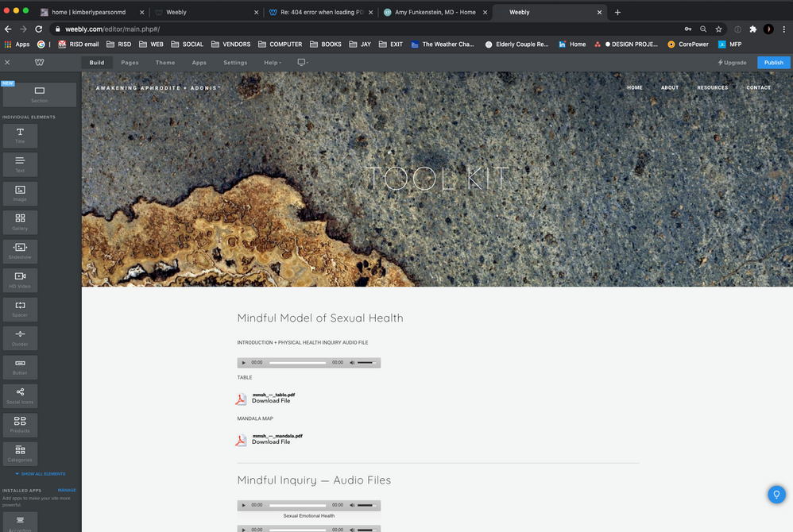The height and width of the screenshot is (532, 793).
Task: Open the Theme tab
Action: pyautogui.click(x=164, y=63)
